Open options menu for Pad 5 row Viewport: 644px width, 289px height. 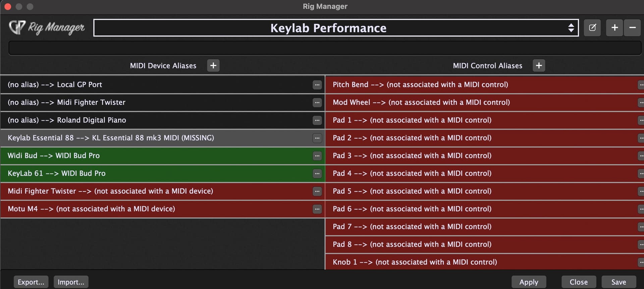pyautogui.click(x=641, y=191)
